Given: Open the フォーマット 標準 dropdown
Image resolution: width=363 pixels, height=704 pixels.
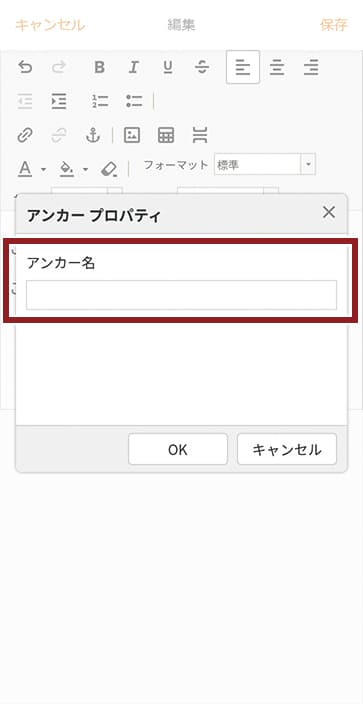Looking at the screenshot, I should click(265, 164).
